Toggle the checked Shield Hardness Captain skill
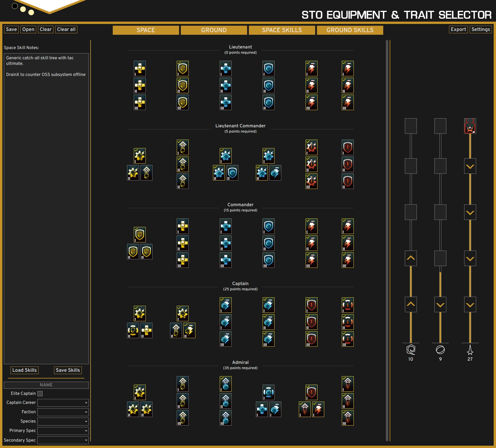The height and width of the screenshot is (448, 496). point(311,305)
